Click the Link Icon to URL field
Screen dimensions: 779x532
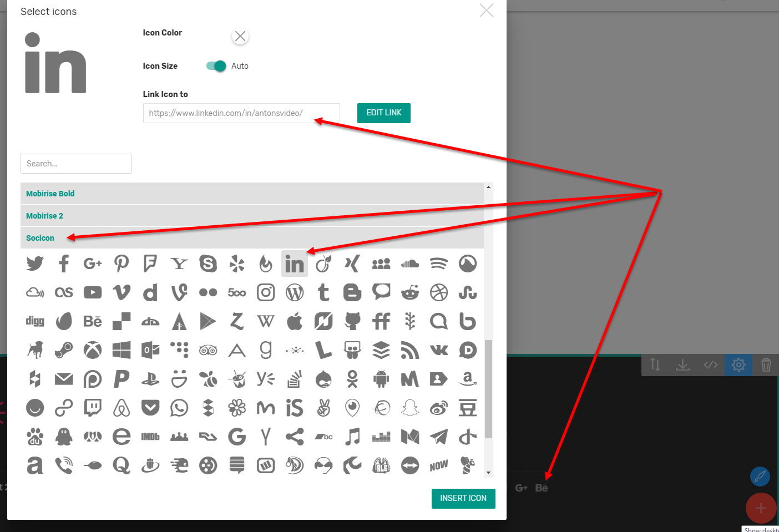pyautogui.click(x=241, y=113)
